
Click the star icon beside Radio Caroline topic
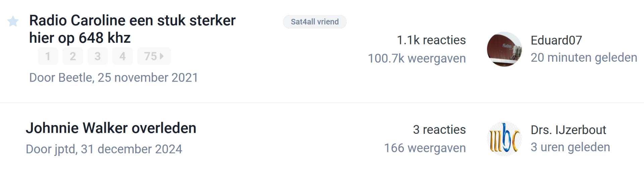[x=13, y=21]
